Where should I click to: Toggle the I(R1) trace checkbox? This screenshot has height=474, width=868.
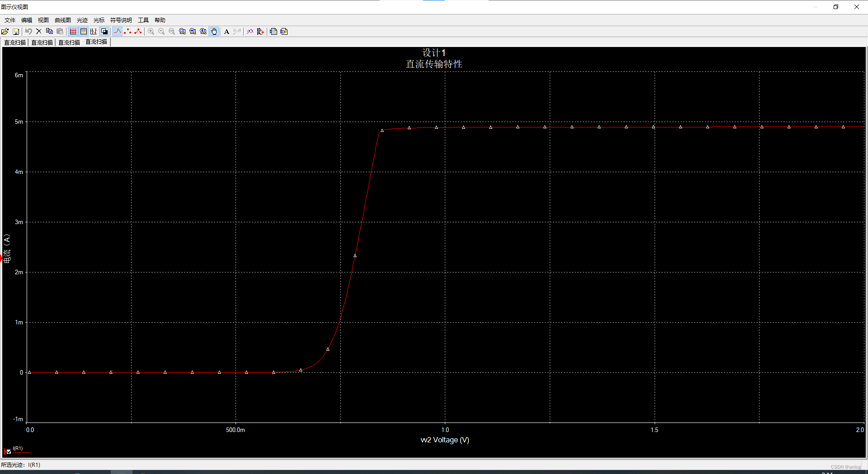(x=9, y=451)
